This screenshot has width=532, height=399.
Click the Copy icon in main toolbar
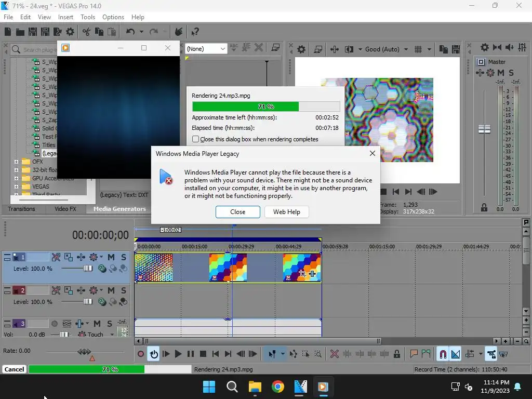[99, 32]
